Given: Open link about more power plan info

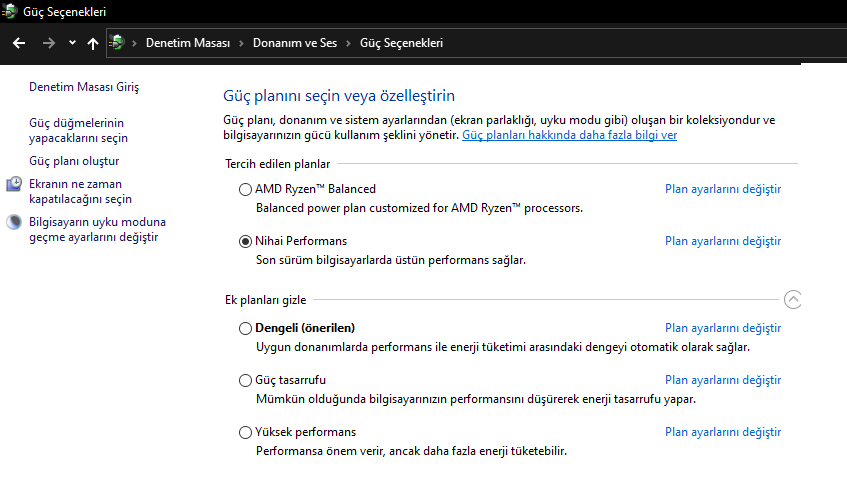Looking at the screenshot, I should [x=569, y=134].
